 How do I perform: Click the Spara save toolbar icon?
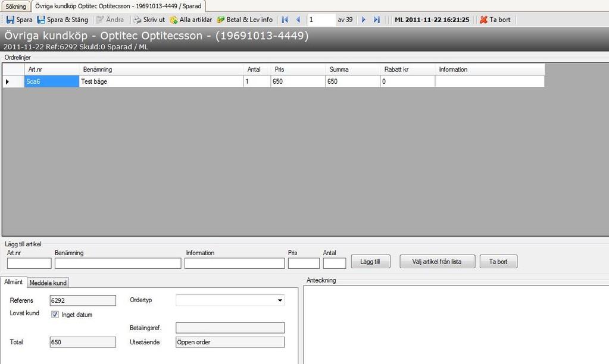pos(11,20)
